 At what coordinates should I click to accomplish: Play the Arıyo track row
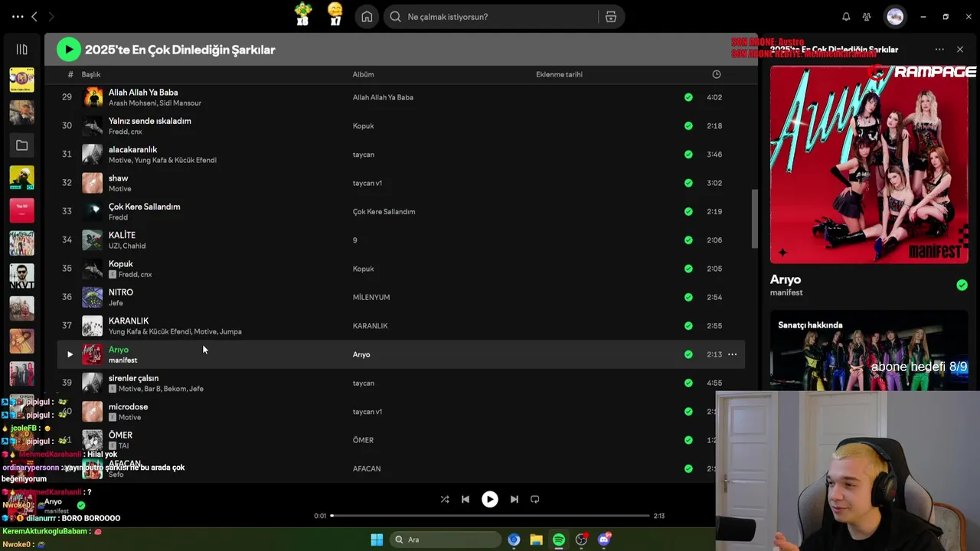[70, 354]
